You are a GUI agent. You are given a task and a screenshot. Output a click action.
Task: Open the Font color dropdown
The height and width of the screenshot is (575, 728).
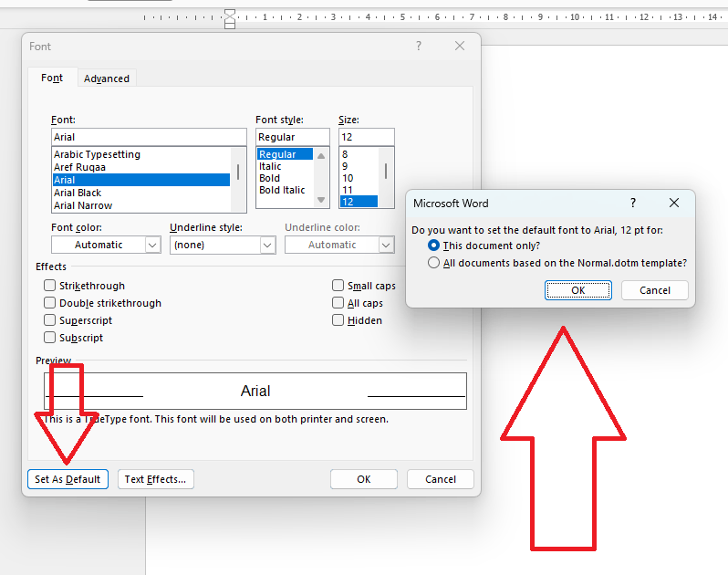tap(152, 245)
